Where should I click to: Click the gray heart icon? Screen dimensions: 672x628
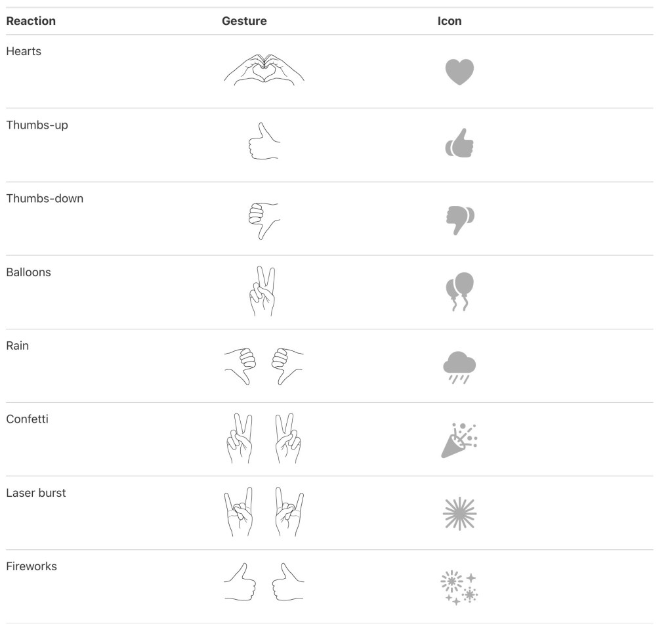click(x=459, y=72)
